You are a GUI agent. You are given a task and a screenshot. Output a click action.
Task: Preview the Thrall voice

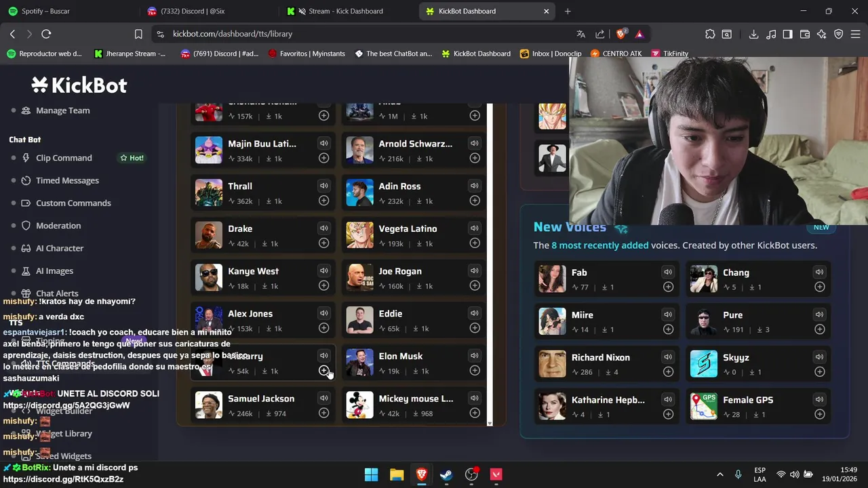point(323,186)
